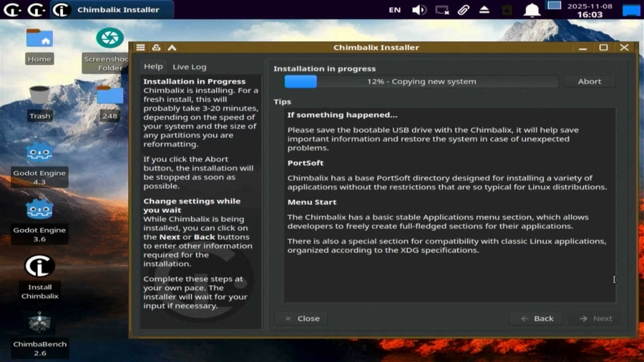Click the "Change settings while you wait" help heading
Screen dimensions: 644x362
[192, 206]
